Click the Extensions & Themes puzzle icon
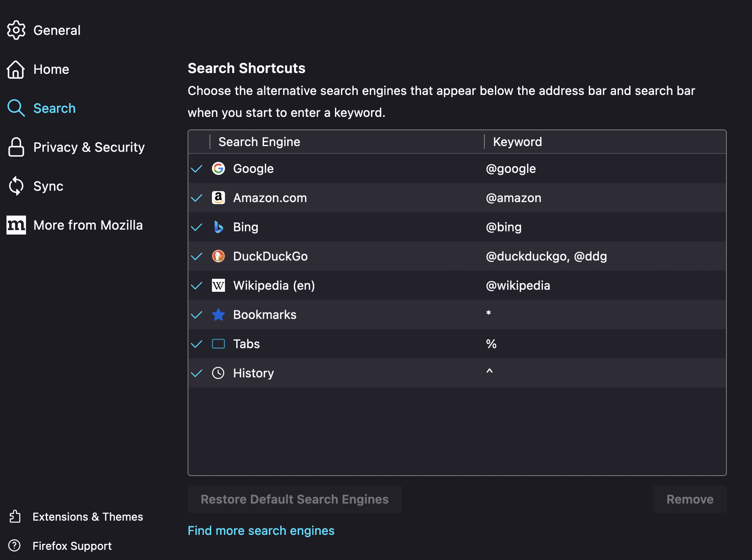 pos(16,517)
